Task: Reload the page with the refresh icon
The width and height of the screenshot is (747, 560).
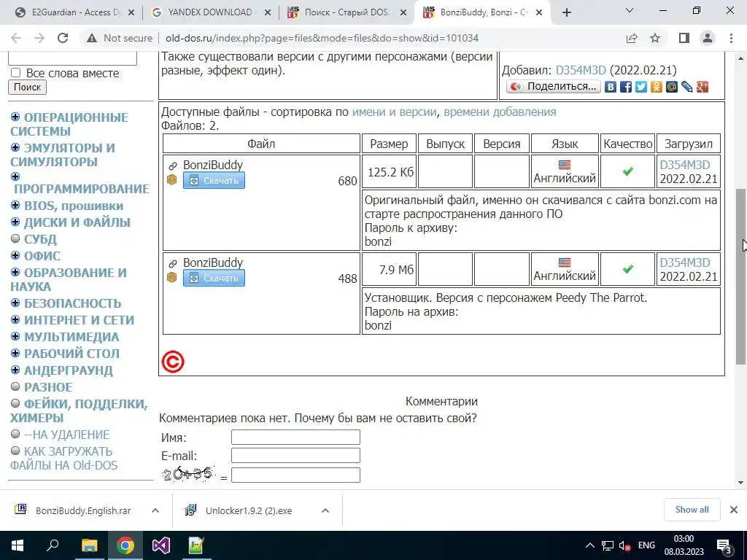Action: [63, 38]
